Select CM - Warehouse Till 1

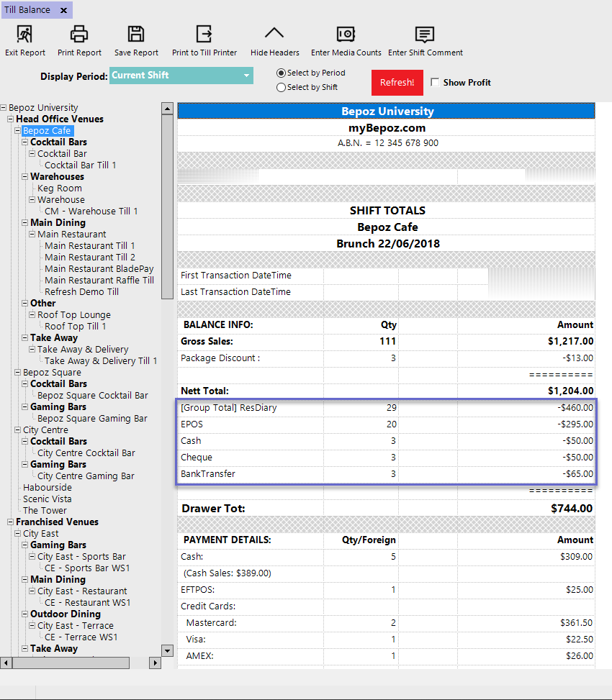(x=91, y=212)
